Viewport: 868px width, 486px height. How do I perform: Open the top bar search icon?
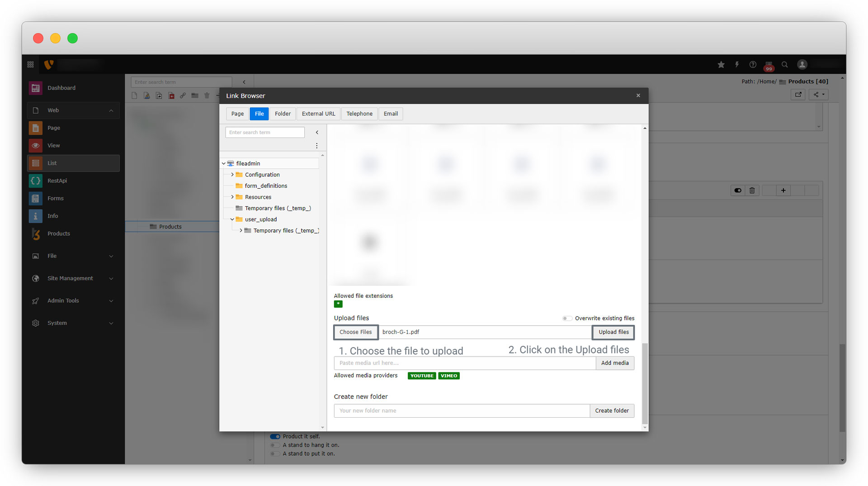pos(785,65)
